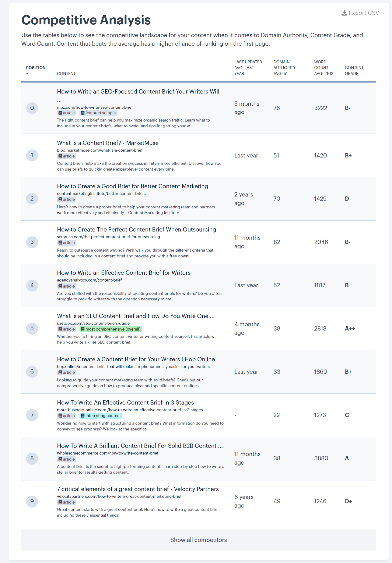Open the Perfect Content Brief When Outsourcing title
Image resolution: width=392 pixels, height=563 pixels.
point(136,229)
